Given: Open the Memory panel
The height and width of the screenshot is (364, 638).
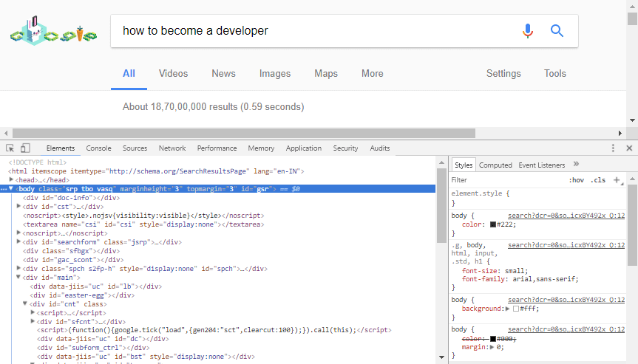Looking at the screenshot, I should pos(261,148).
